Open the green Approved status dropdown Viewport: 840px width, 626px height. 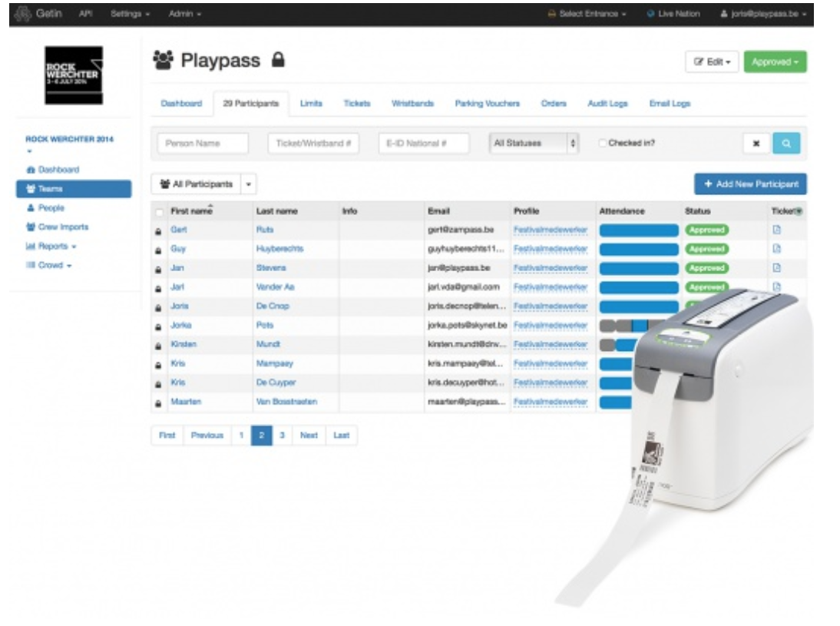click(x=776, y=61)
